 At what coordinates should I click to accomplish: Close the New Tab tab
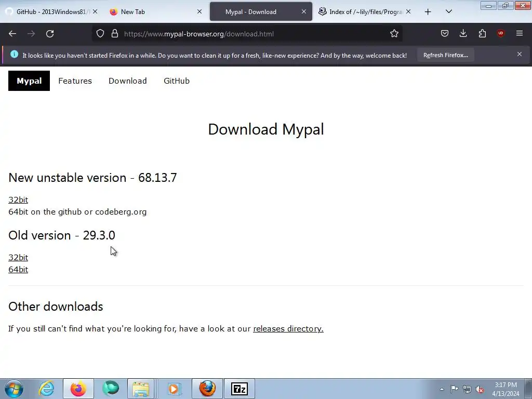pos(199,12)
